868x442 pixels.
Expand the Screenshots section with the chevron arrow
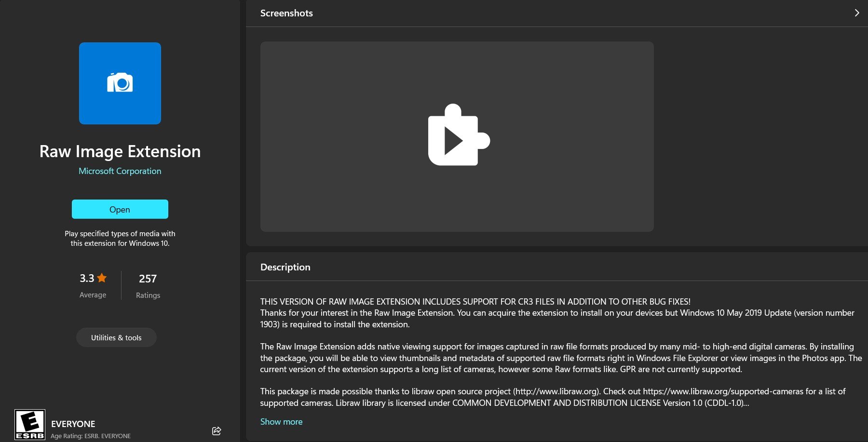pyautogui.click(x=857, y=13)
